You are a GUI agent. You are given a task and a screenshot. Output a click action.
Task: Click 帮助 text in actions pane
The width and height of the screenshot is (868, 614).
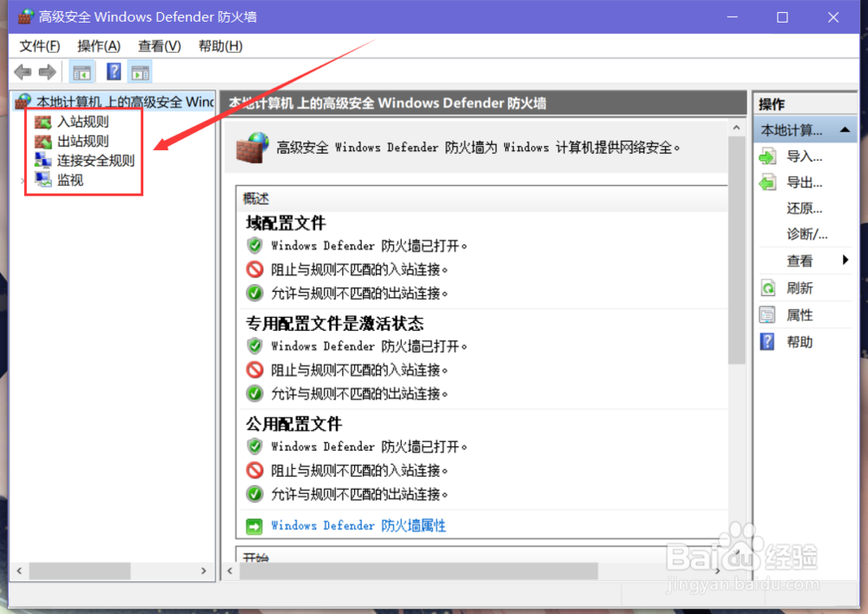pos(800,342)
